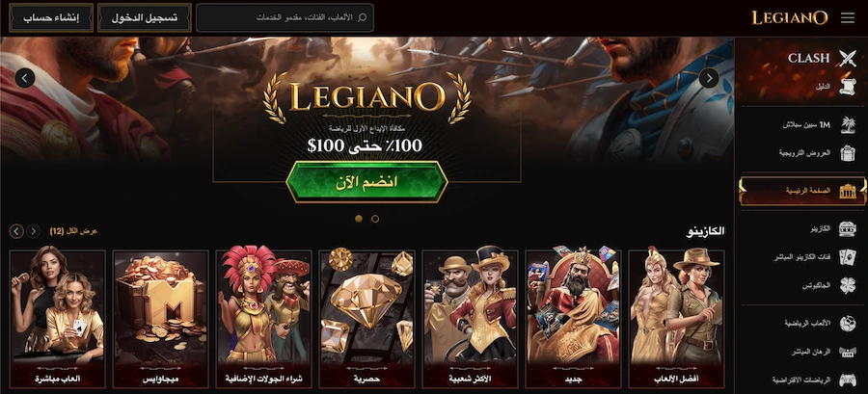
Task: Go to next banner with right arrow
Action: (709, 78)
